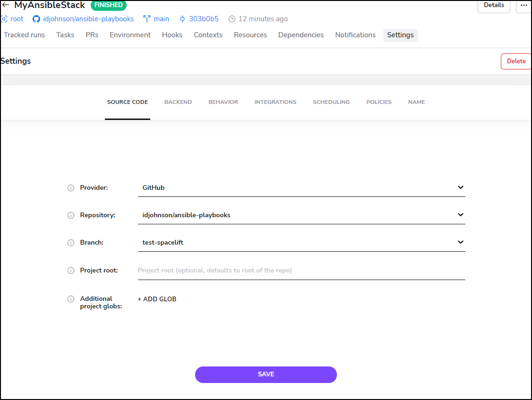This screenshot has width=532, height=400.
Task: Click the MyAnsibleStack stack title
Action: [50, 5]
